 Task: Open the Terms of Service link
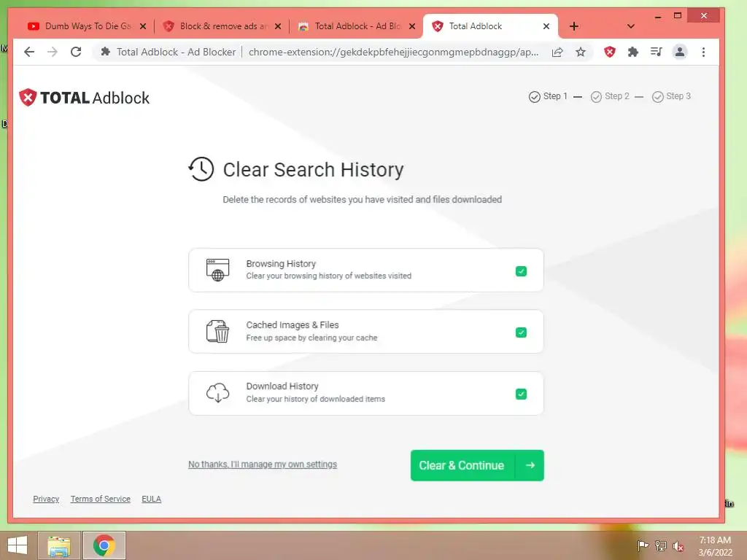(x=101, y=499)
